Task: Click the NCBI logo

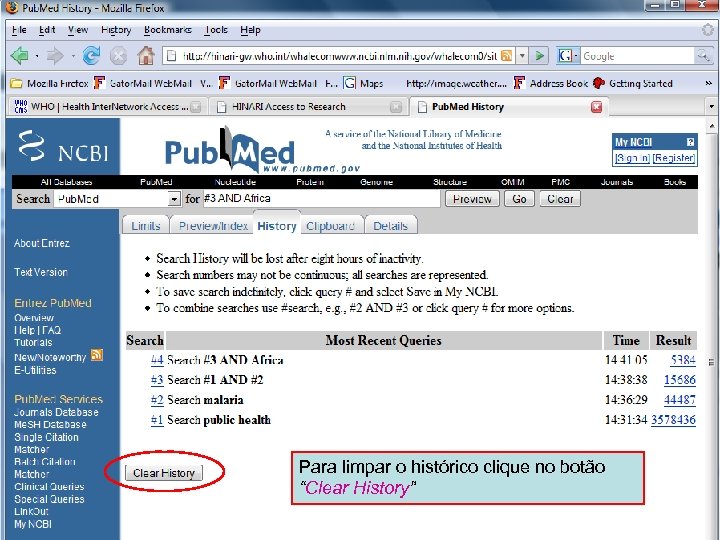Action: 63,146
